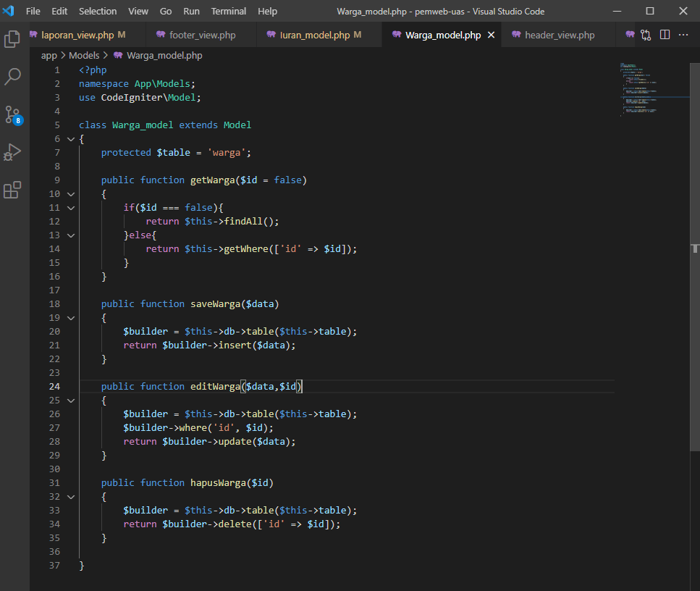Viewport: 700px width, 591px height.
Task: Collapse the getWarga function body fold arrow
Action: coord(70,193)
